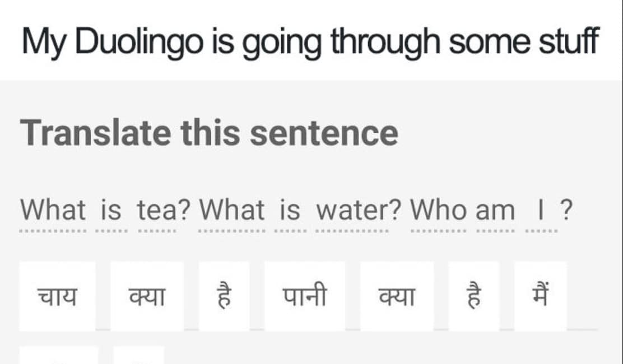This screenshot has height=364, width=623.
Task: Tap "Who" in the sentence for a hint
Action: pos(440,210)
